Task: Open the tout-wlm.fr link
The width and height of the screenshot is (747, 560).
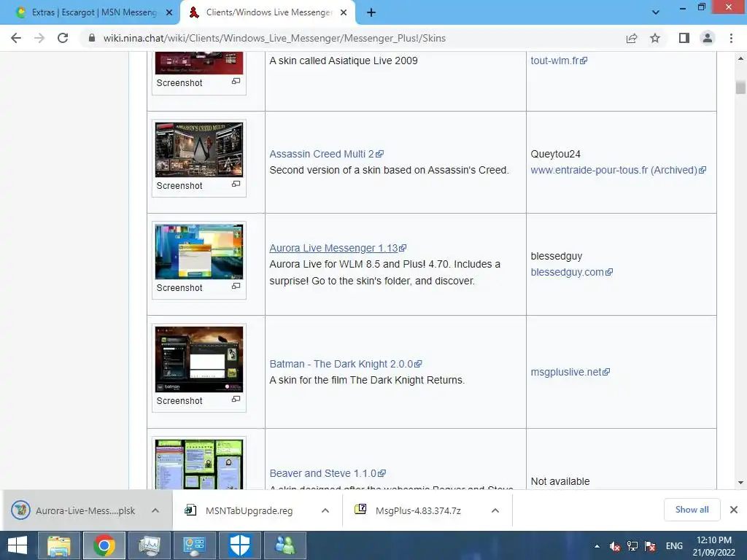Action: point(559,61)
